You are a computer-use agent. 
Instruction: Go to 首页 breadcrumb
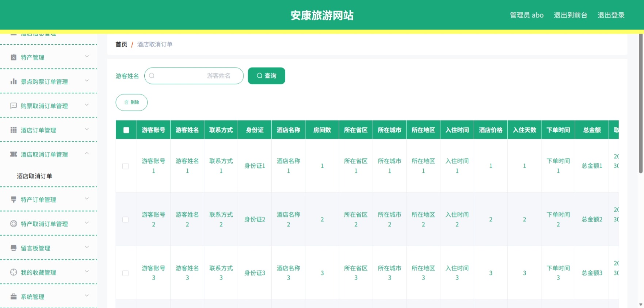pos(121,44)
